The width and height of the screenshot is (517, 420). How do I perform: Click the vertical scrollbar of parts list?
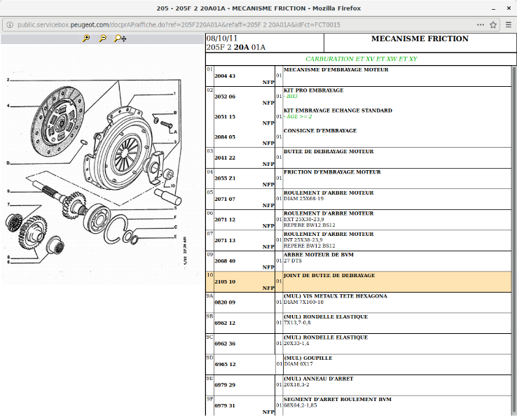513,241
